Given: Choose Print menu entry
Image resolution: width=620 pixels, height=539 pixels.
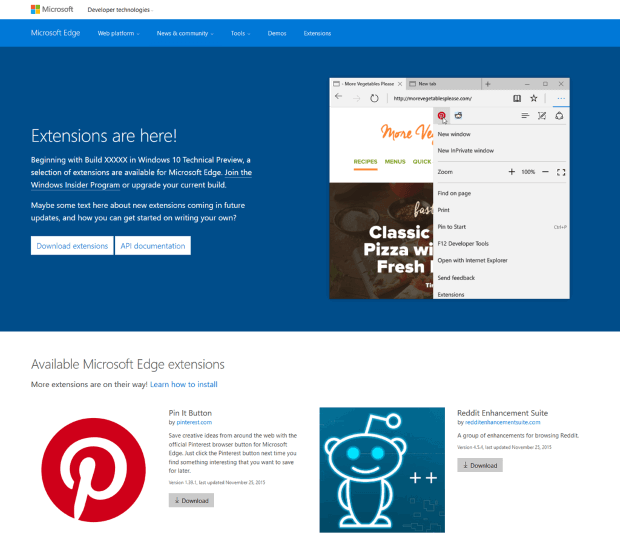Looking at the screenshot, I should click(x=443, y=210).
